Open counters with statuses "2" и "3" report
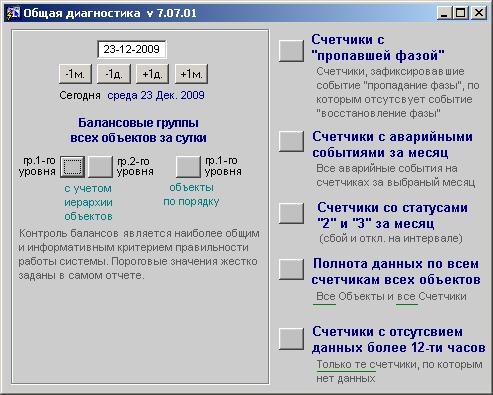The image size is (493, 395). (291, 213)
